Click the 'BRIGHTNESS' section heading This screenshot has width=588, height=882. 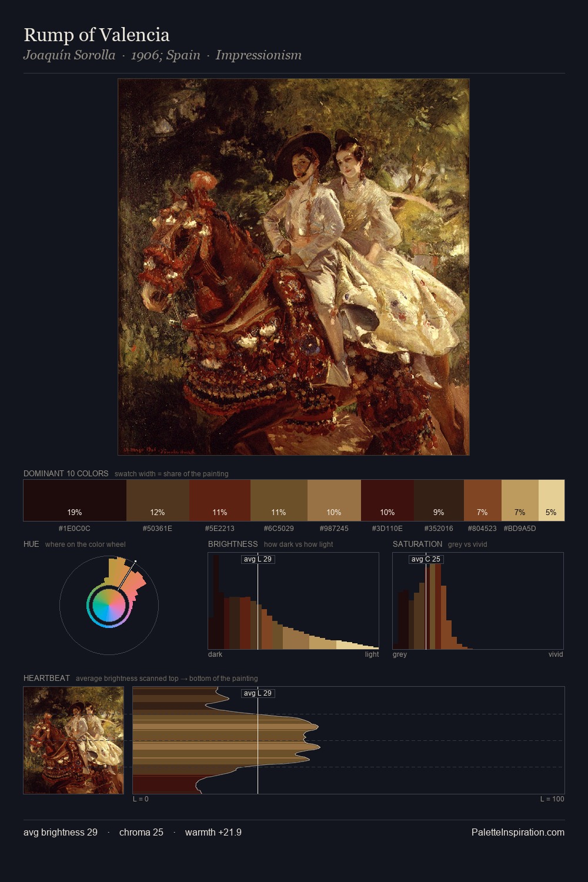pos(233,544)
